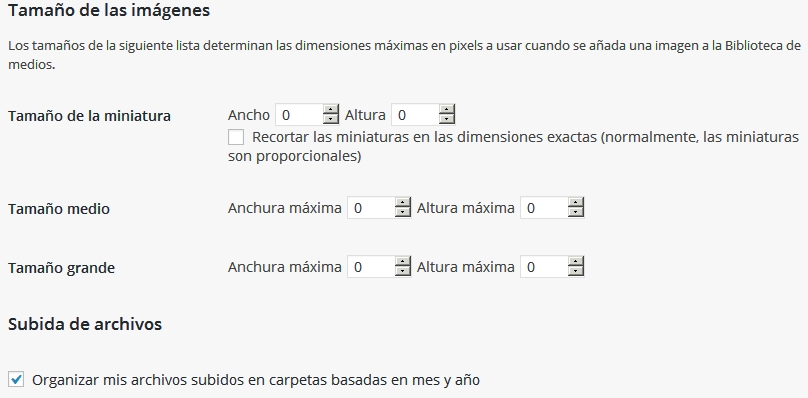Select Tamaño grande Altura máxima field

[544, 267]
